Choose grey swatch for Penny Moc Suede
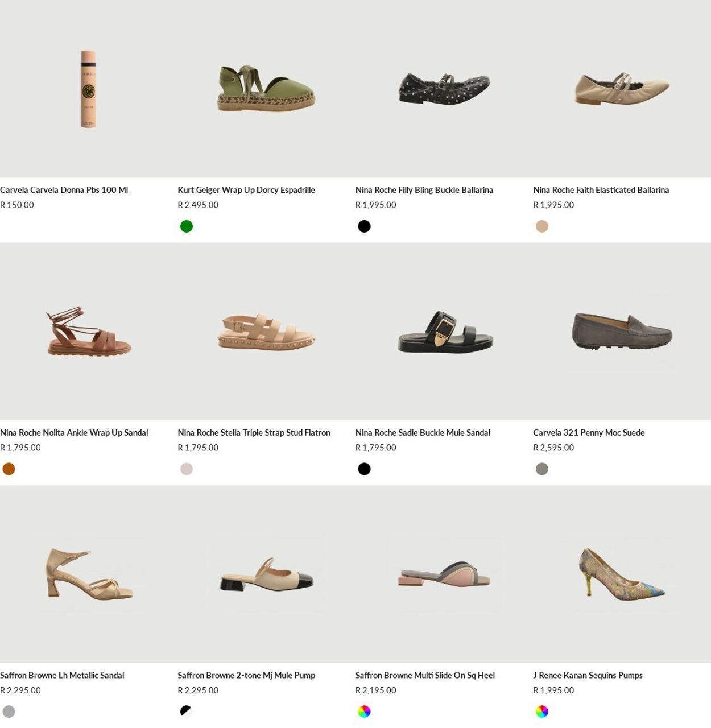The width and height of the screenshot is (711, 728). (x=542, y=469)
